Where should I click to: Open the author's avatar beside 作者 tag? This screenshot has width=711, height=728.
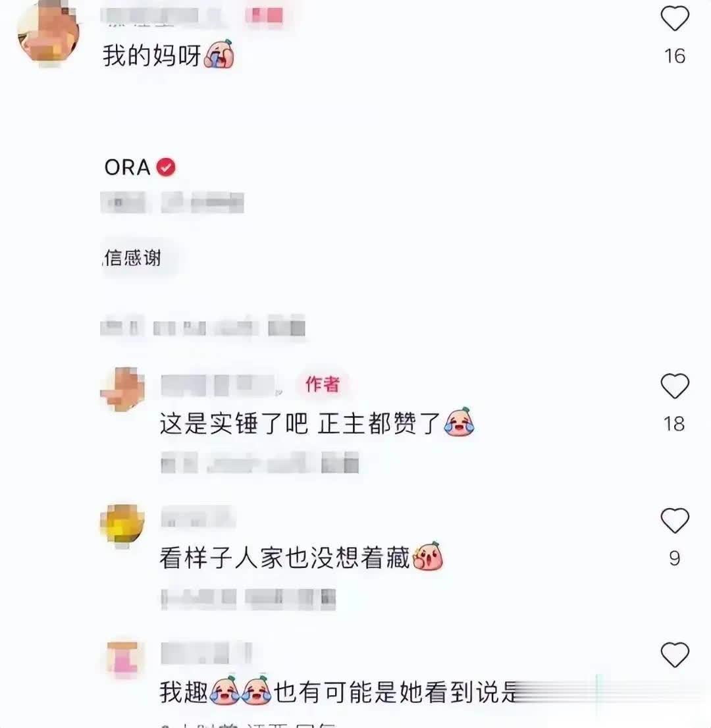point(122,388)
